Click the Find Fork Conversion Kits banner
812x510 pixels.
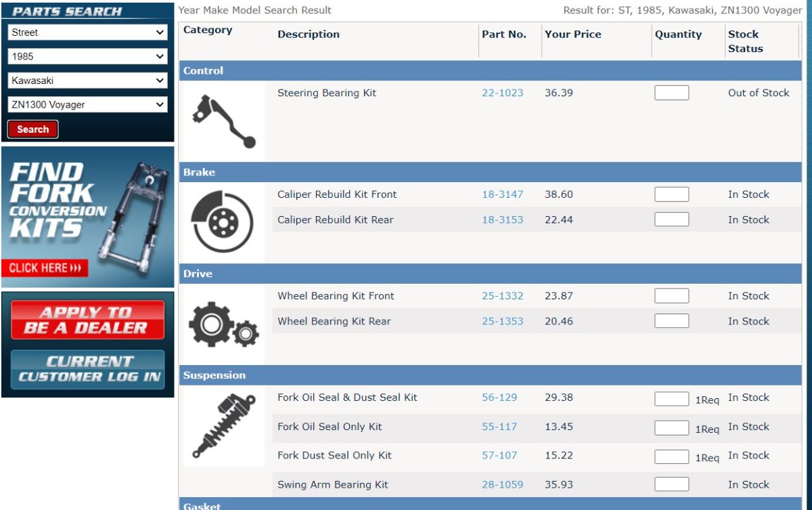pyautogui.click(x=87, y=217)
